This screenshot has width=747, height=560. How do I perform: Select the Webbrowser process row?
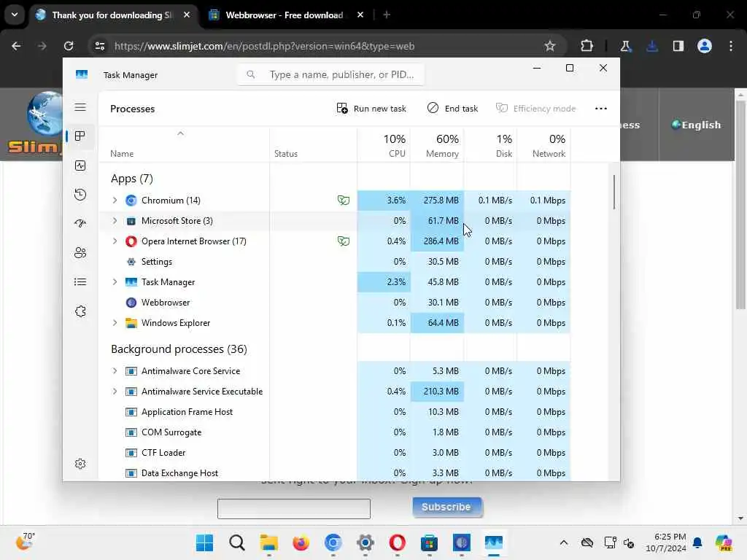[335, 303]
